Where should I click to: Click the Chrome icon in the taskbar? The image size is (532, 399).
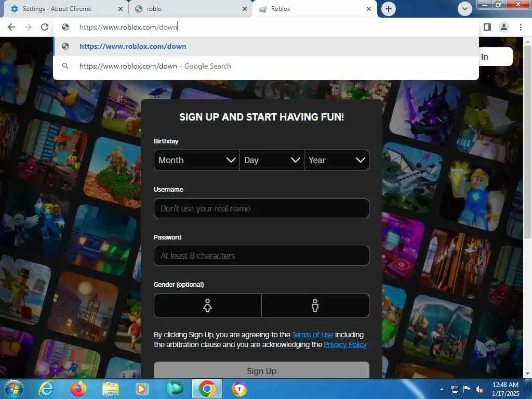click(x=207, y=389)
